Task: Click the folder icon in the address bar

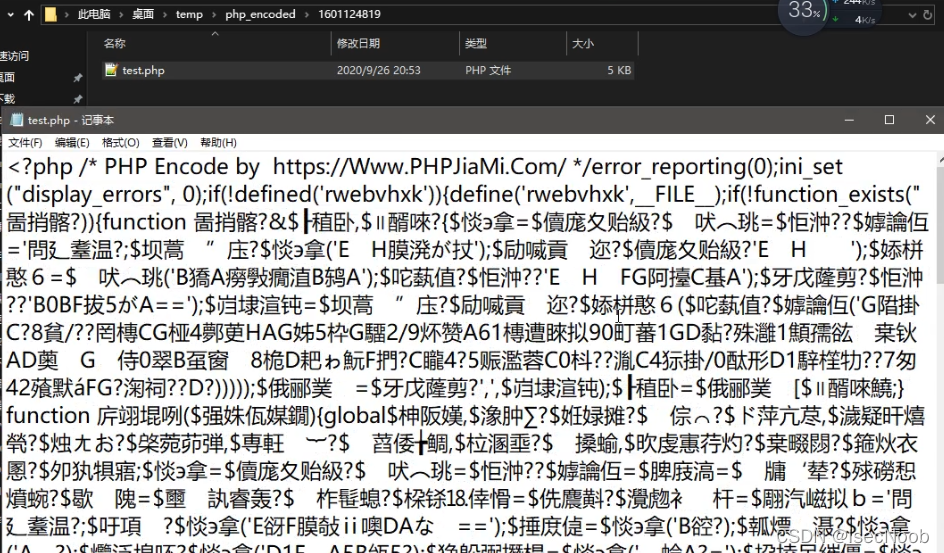Action: 51,14
